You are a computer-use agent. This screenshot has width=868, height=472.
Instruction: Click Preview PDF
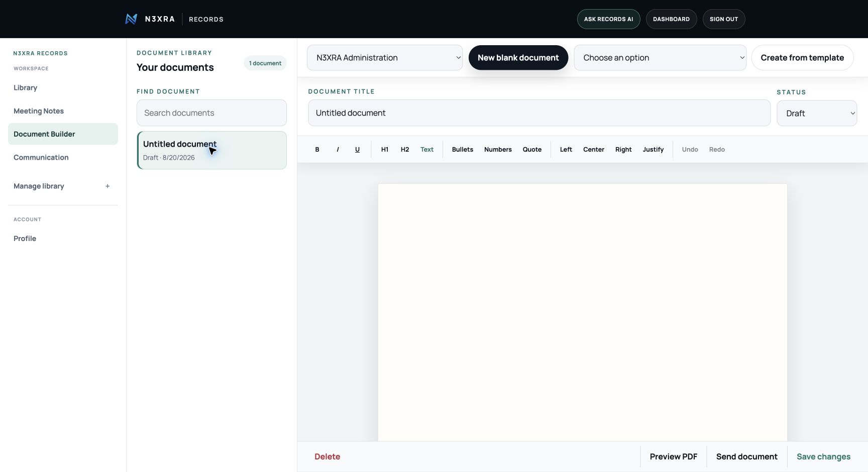[x=674, y=457]
